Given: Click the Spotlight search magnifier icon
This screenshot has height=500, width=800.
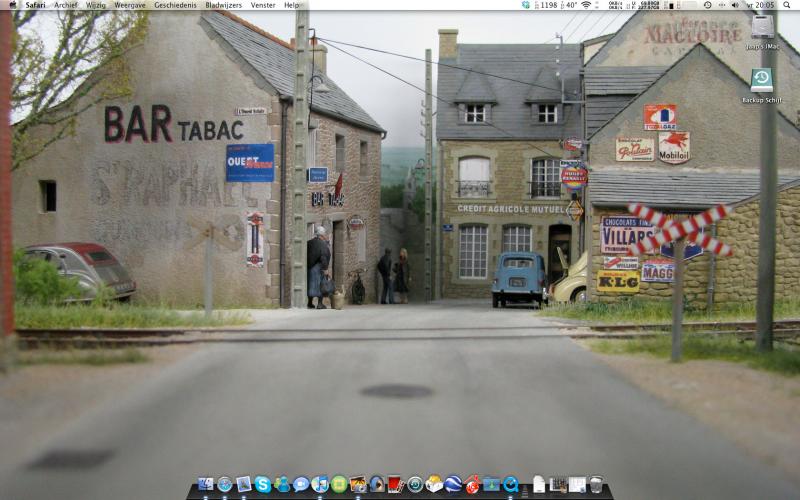Looking at the screenshot, I should (x=788, y=5).
